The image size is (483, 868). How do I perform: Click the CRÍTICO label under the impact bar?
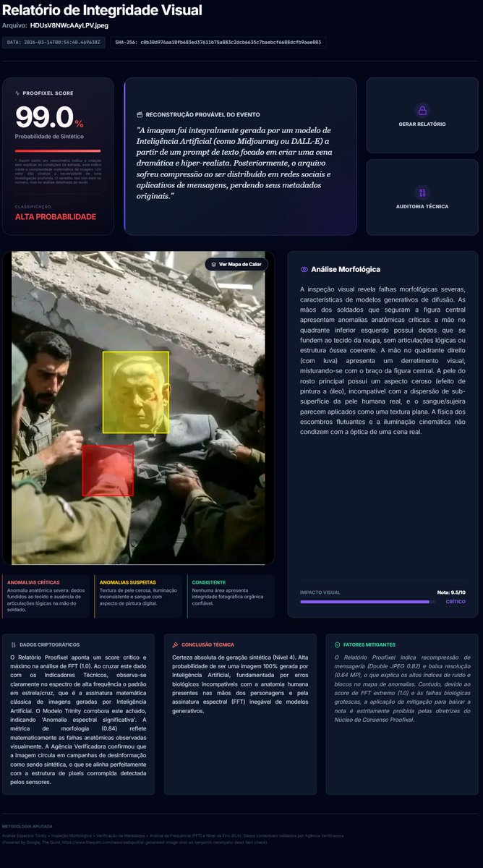pyautogui.click(x=456, y=602)
